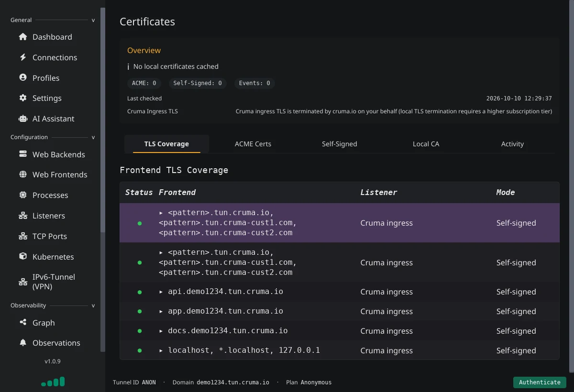Viewport: 574px width, 392px height.
Task: Go to Web Frontends
Action: tap(60, 174)
